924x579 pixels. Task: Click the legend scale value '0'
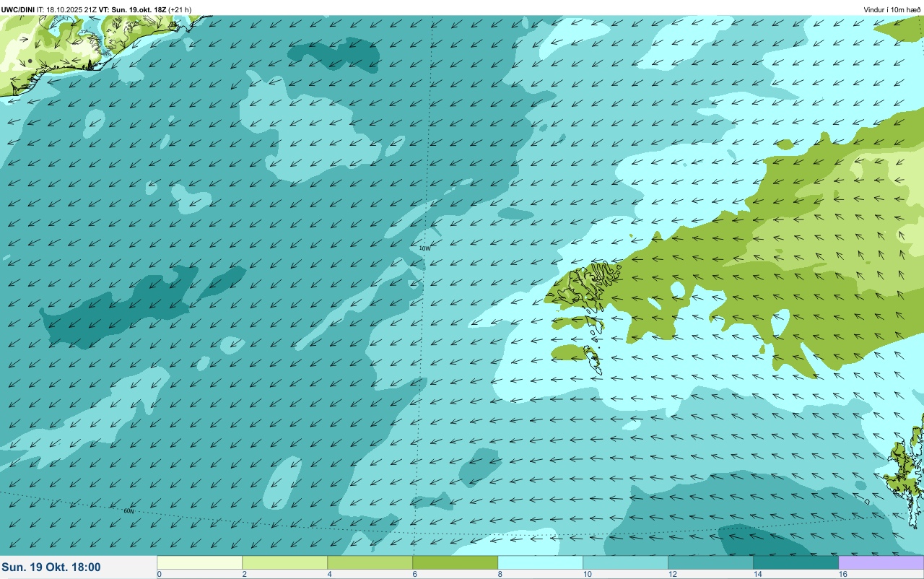(159, 574)
